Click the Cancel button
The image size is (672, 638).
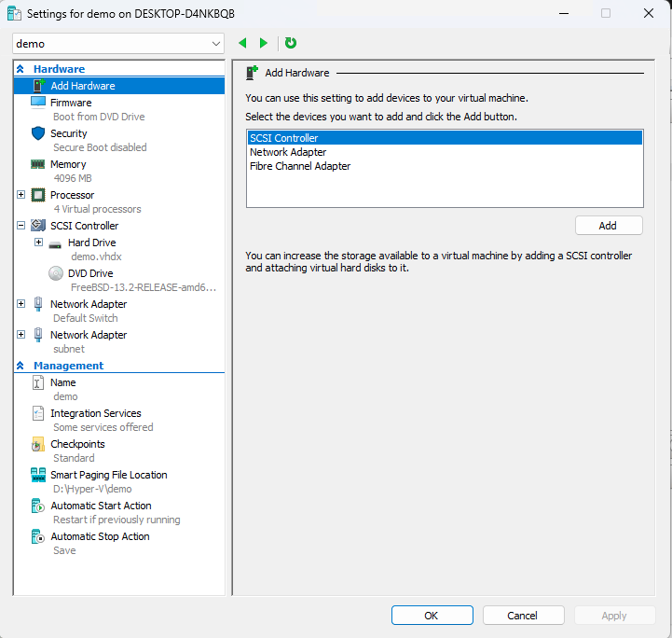click(523, 616)
